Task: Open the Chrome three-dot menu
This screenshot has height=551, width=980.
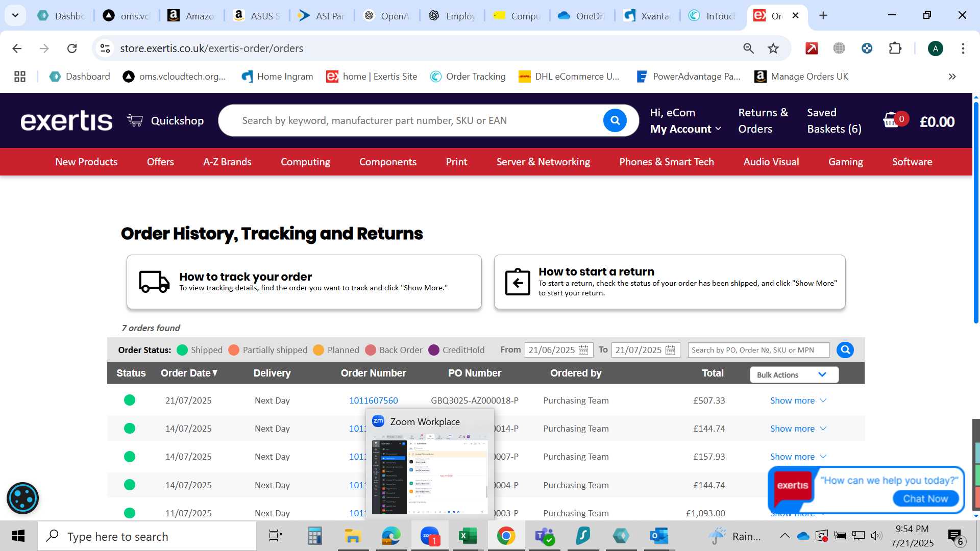Action: [963, 48]
